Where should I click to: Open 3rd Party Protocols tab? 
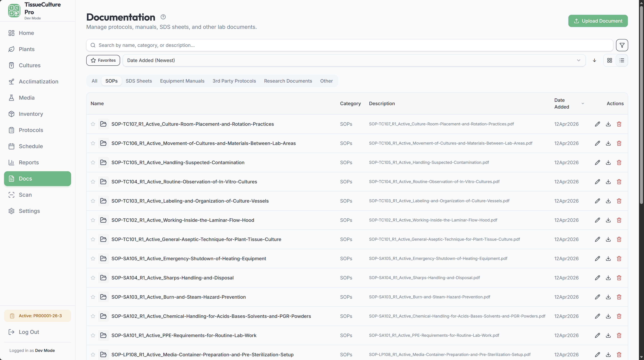234,81
